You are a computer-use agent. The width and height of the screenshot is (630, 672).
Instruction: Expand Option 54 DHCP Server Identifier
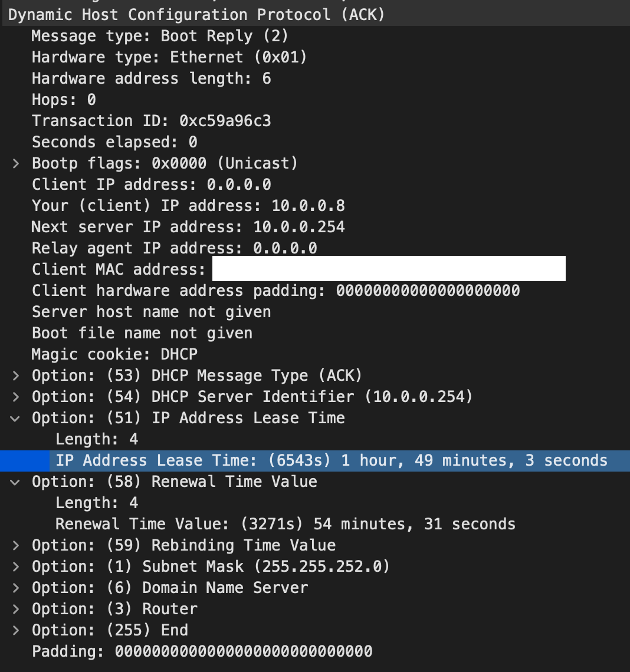(16, 397)
